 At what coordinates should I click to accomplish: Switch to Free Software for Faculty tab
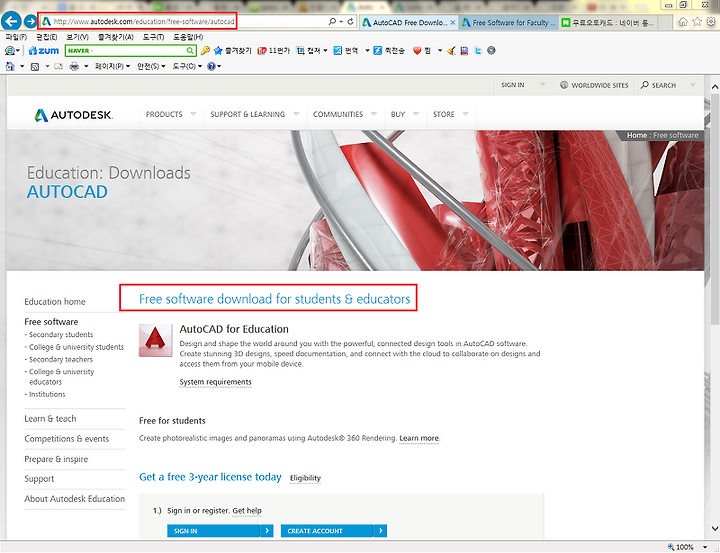(x=509, y=22)
